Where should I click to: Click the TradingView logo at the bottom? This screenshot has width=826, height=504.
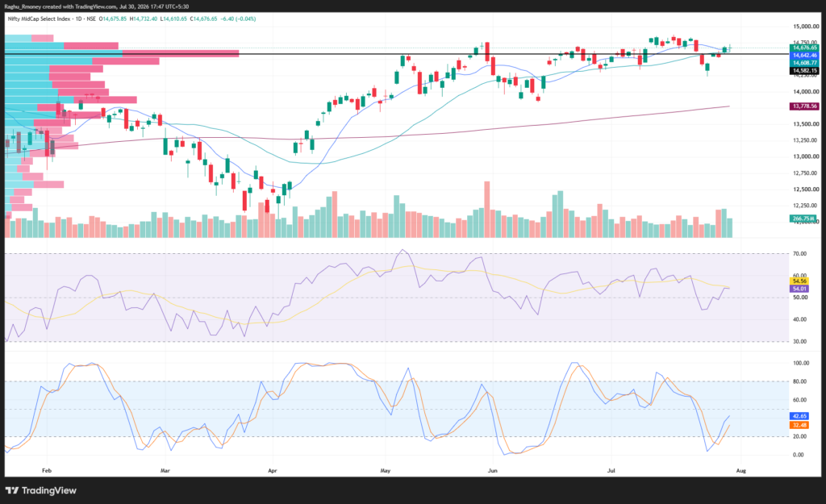(40, 490)
